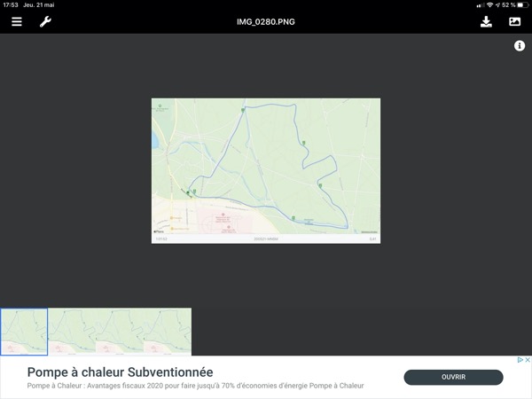Image resolution: width=532 pixels, height=399 pixels.
Task: Click the ad info triangle icon
Action: tap(519, 360)
